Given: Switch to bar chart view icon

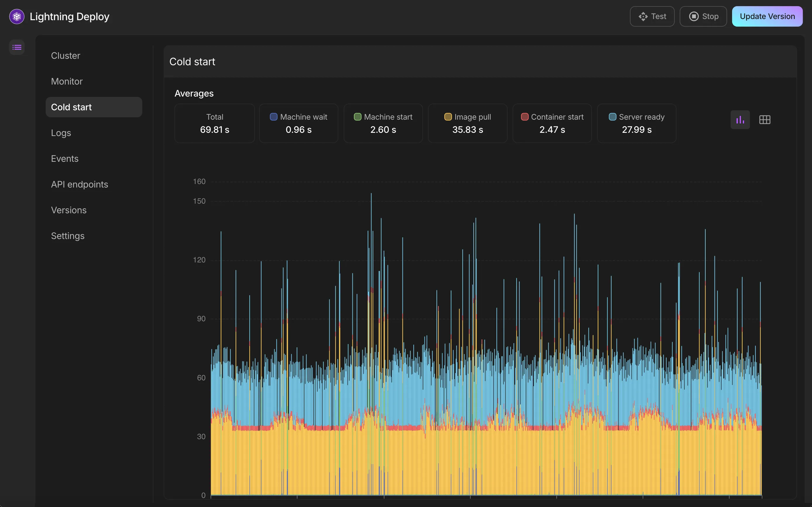Looking at the screenshot, I should pyautogui.click(x=740, y=120).
